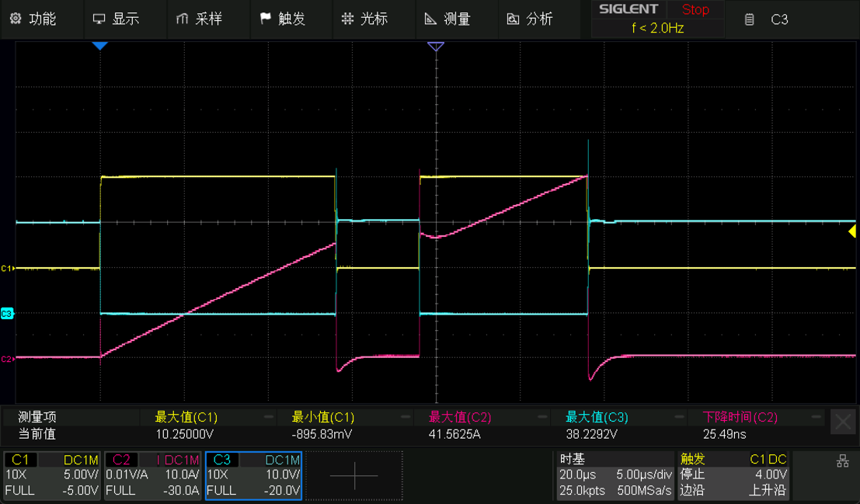Click the crosshair icon beside 光标
Image resolution: width=860 pixels, height=504 pixels.
click(347, 19)
